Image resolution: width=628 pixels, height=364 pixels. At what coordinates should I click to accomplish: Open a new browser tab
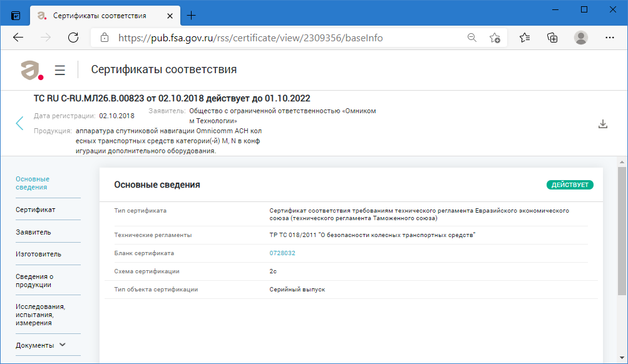coord(192,15)
